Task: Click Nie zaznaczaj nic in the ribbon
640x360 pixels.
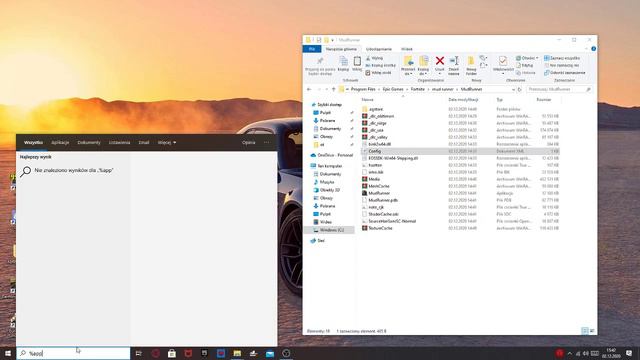Action: point(562,65)
